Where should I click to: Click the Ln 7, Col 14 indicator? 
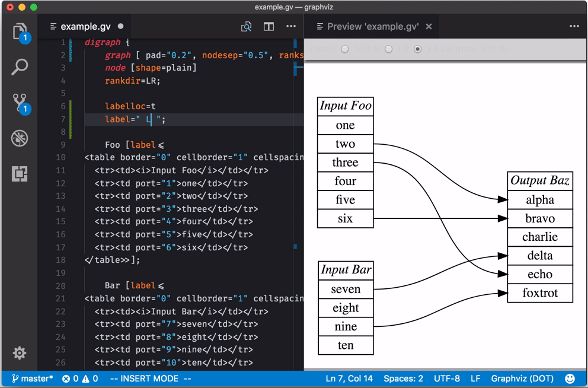pyautogui.click(x=349, y=379)
